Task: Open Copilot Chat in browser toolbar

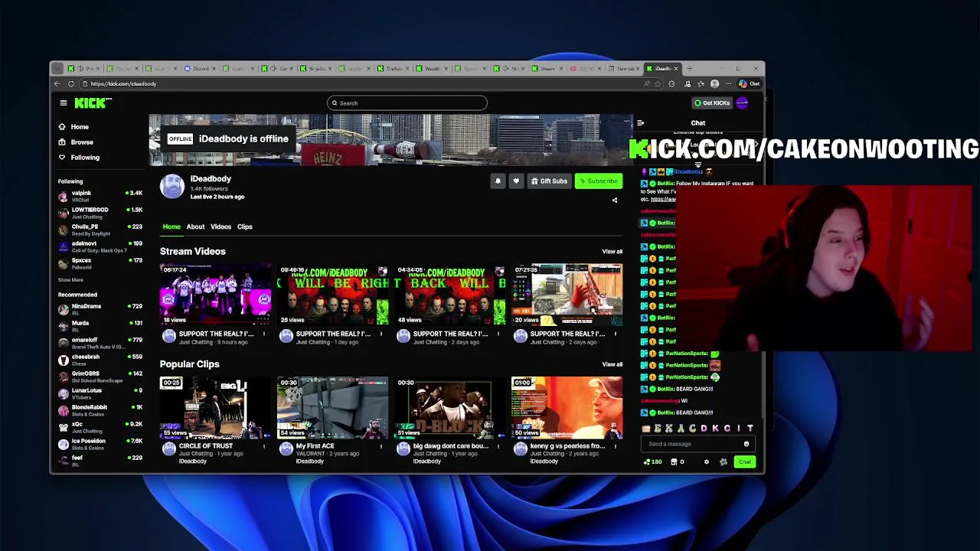Action: click(x=749, y=84)
